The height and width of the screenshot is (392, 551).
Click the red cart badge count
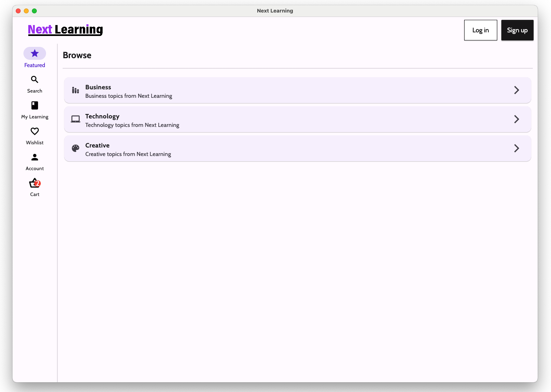coord(38,183)
